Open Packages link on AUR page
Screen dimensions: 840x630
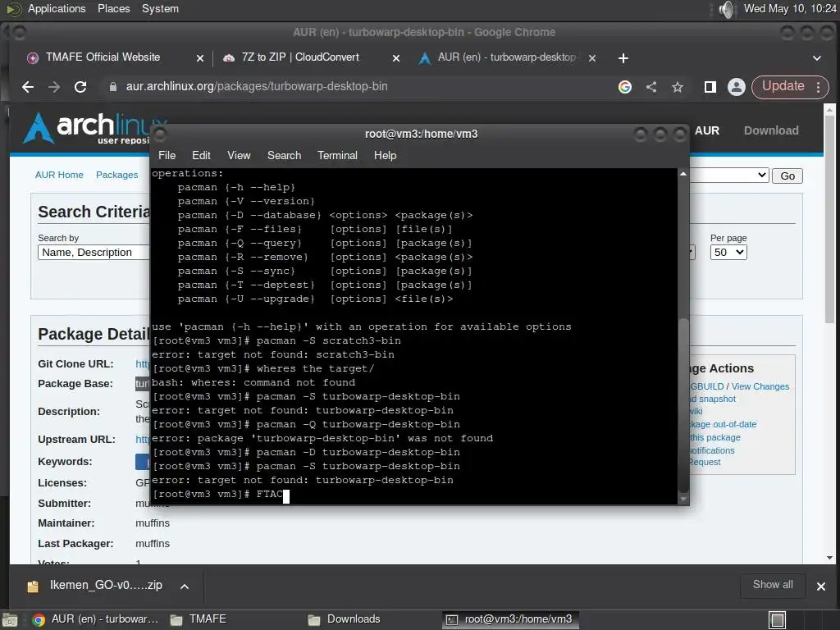116,175
